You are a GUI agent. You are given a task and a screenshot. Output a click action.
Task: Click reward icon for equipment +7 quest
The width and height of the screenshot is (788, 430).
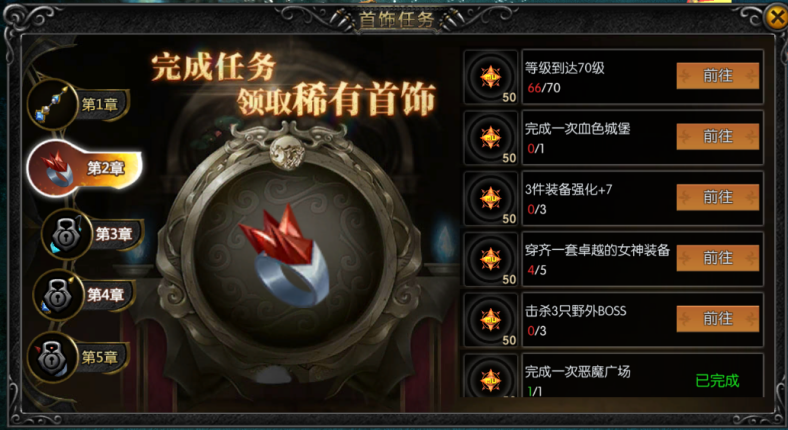click(x=490, y=198)
